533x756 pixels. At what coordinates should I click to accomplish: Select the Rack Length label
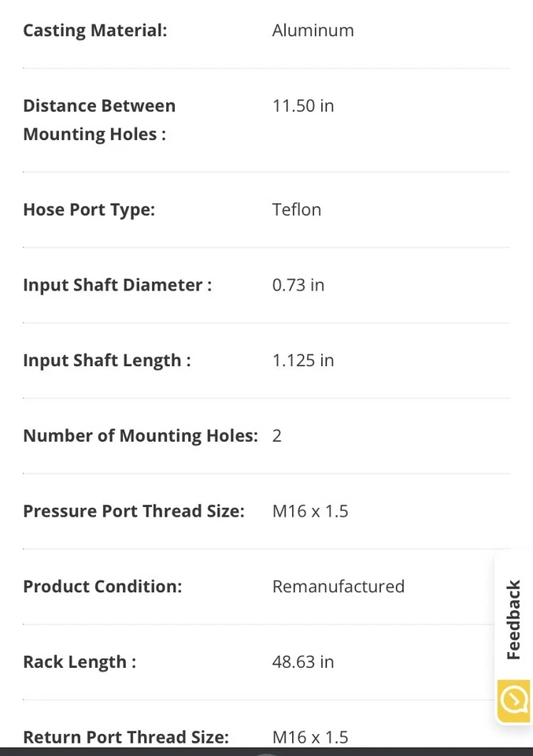pos(80,662)
